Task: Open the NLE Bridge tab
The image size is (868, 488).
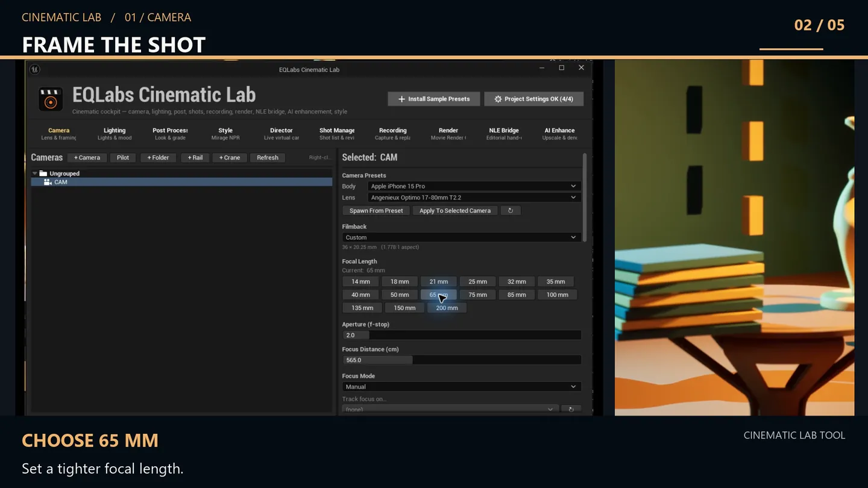Action: (504, 134)
